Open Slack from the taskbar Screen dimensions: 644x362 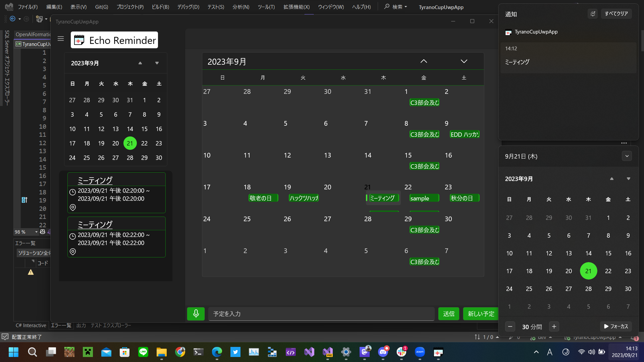pos(401,352)
